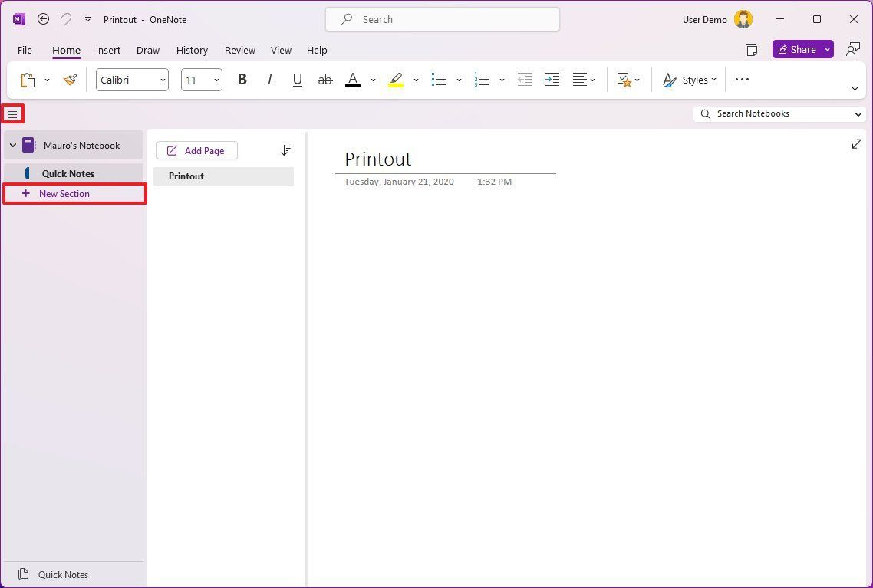Open the History menu
873x588 pixels.
191,50
